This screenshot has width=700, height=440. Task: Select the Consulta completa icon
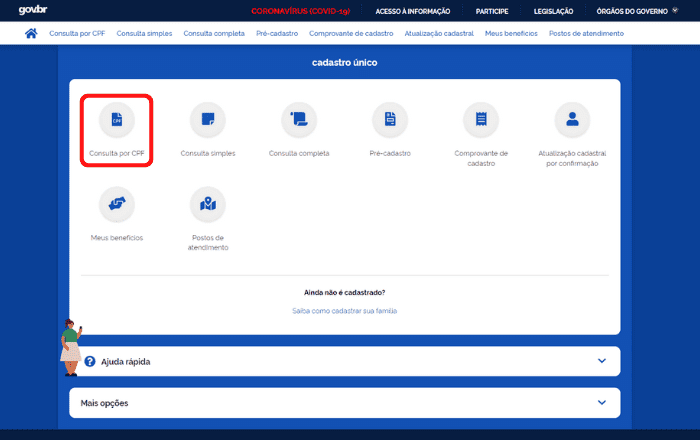[299, 120]
